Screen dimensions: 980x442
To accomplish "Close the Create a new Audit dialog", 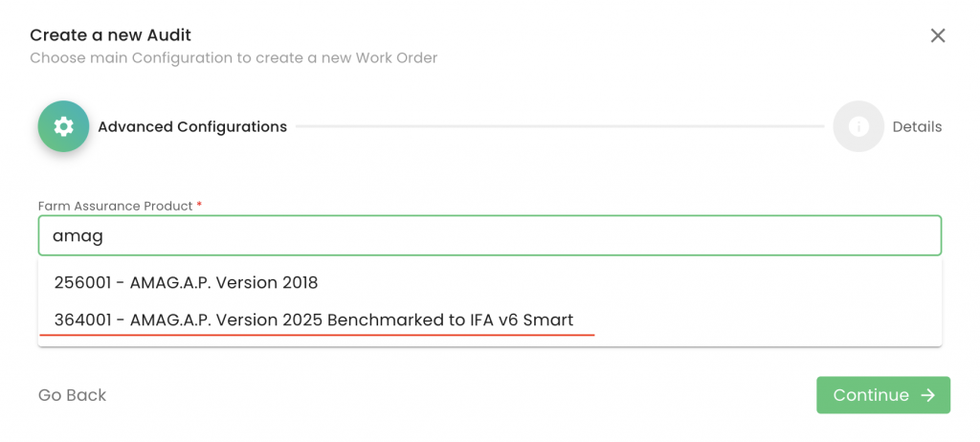I will point(938,36).
